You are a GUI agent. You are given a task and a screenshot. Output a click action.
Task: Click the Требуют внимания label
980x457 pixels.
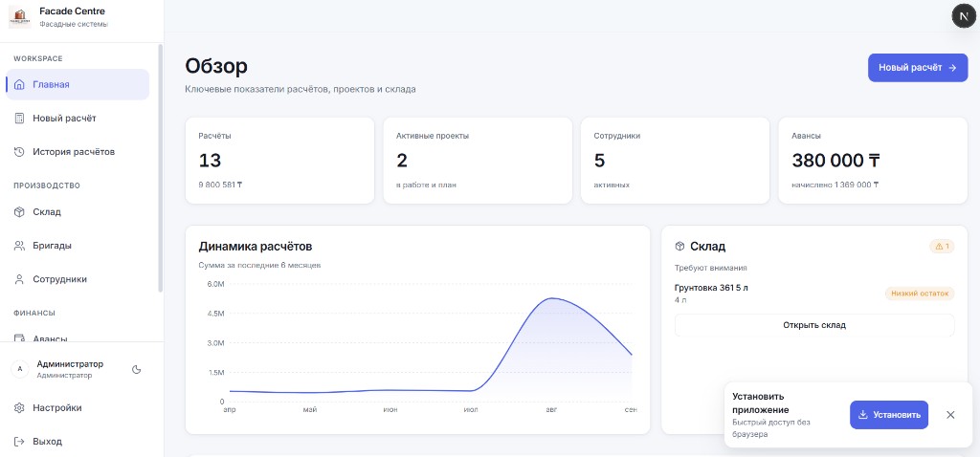point(711,269)
